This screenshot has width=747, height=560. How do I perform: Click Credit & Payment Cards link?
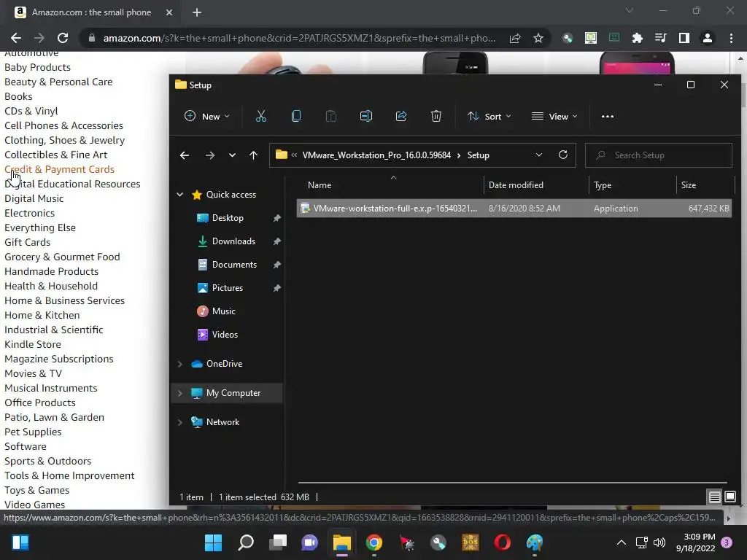[x=60, y=169]
